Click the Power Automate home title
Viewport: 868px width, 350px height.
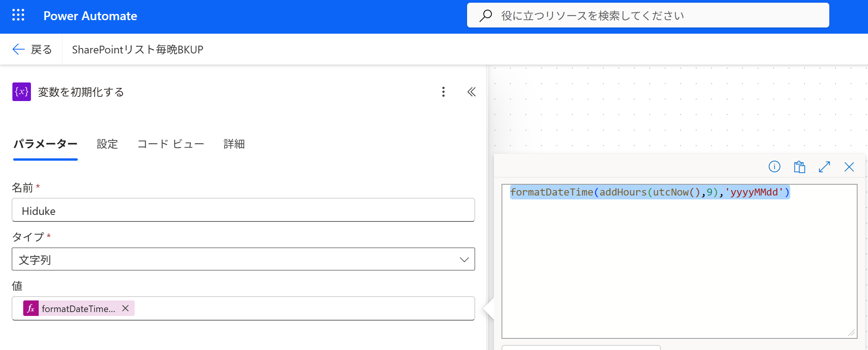coord(90,16)
